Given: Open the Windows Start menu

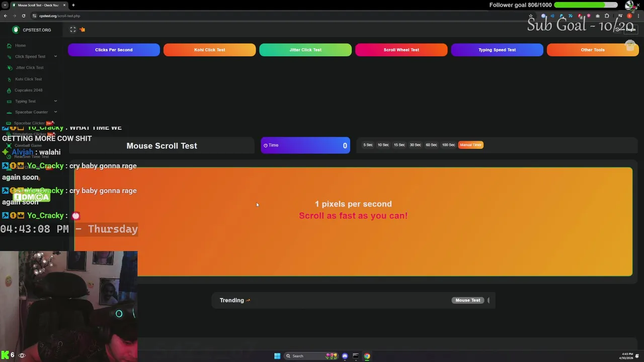Looking at the screenshot, I should point(277,356).
